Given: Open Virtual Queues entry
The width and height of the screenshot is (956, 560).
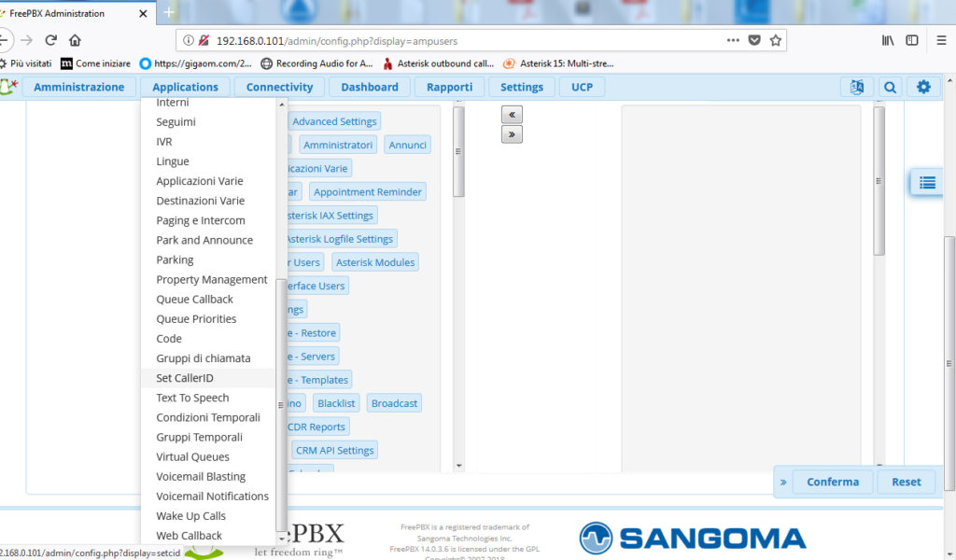Looking at the screenshot, I should click(x=208, y=457).
